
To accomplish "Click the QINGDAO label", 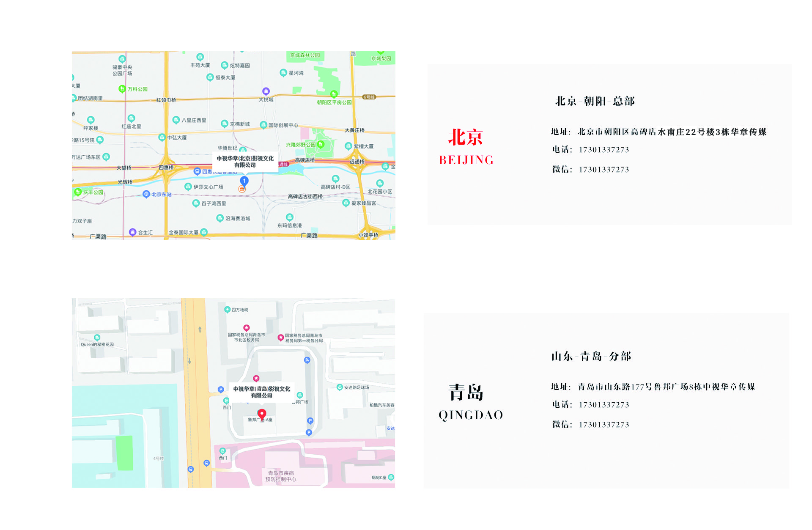I will point(471,415).
